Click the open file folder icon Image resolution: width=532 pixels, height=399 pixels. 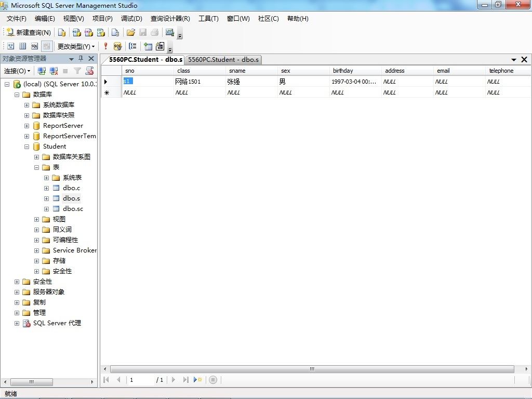[130, 33]
